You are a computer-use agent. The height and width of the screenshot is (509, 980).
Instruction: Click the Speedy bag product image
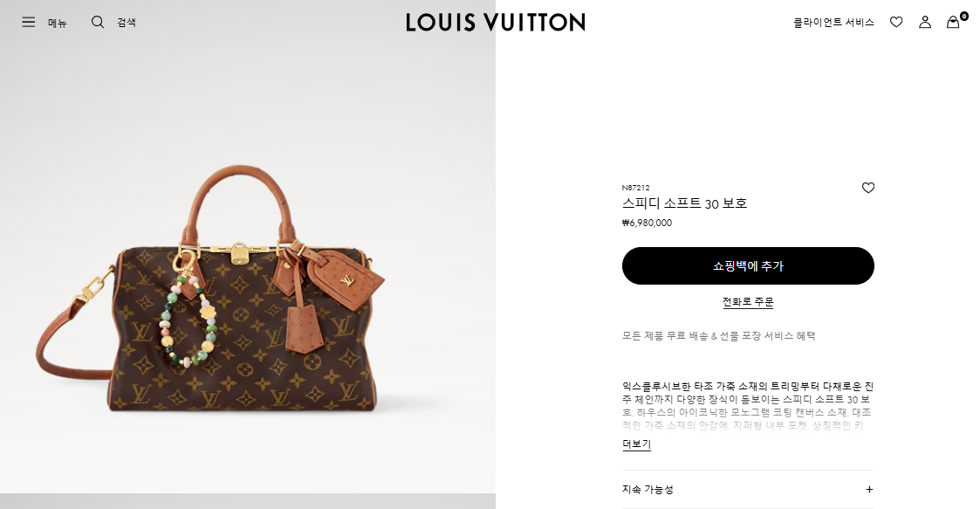click(210, 290)
